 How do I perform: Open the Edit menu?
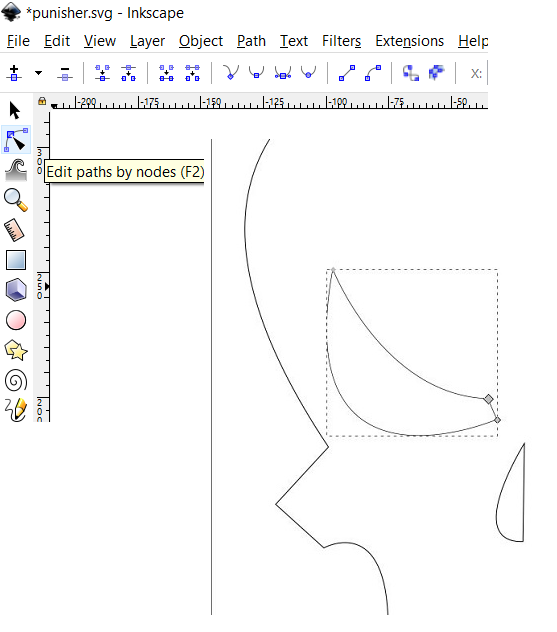click(x=57, y=41)
